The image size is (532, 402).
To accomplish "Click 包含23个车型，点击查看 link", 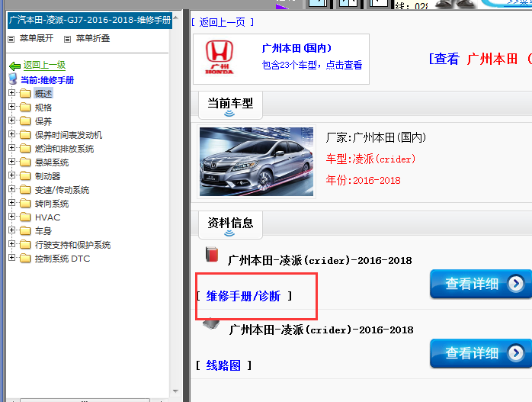I will pyautogui.click(x=312, y=65).
